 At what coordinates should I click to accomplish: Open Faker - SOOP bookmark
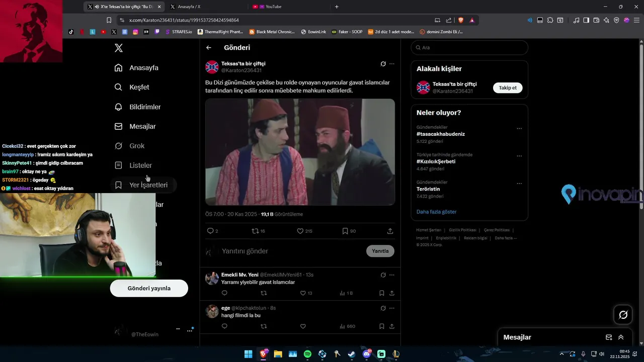coord(347,32)
